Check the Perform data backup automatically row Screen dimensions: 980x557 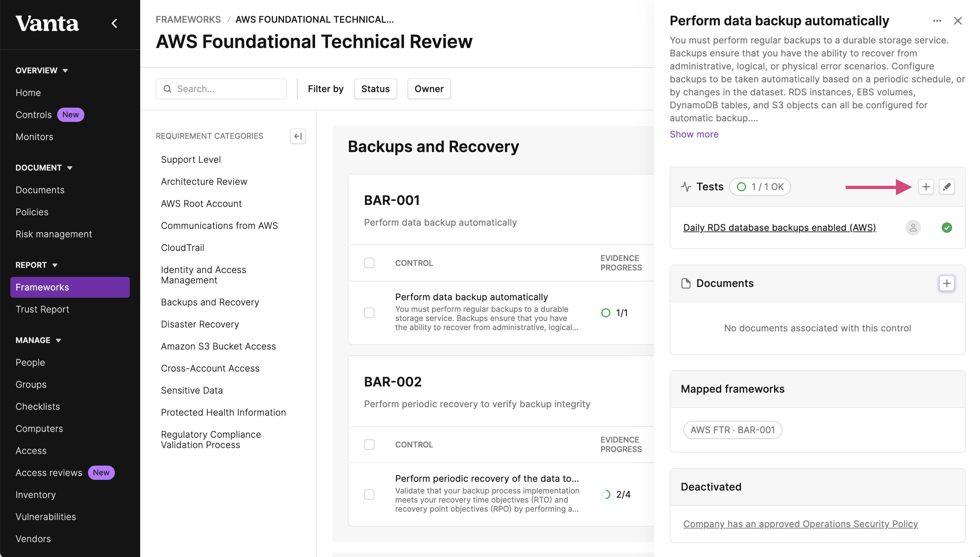pos(369,313)
